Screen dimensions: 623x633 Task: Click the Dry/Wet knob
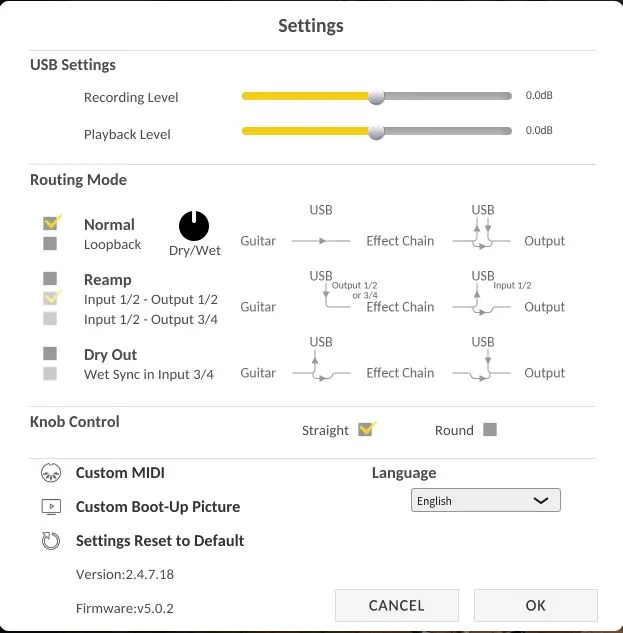[194, 226]
